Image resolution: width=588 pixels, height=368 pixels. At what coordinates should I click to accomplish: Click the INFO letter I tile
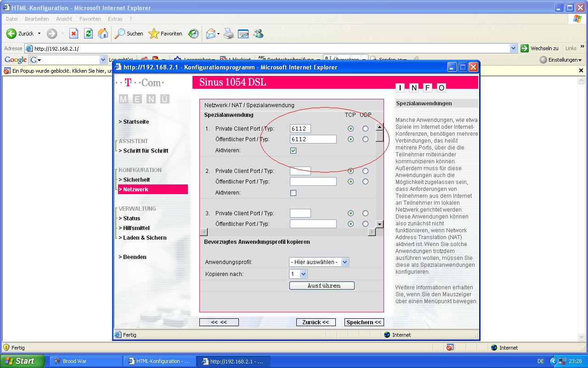(400, 88)
